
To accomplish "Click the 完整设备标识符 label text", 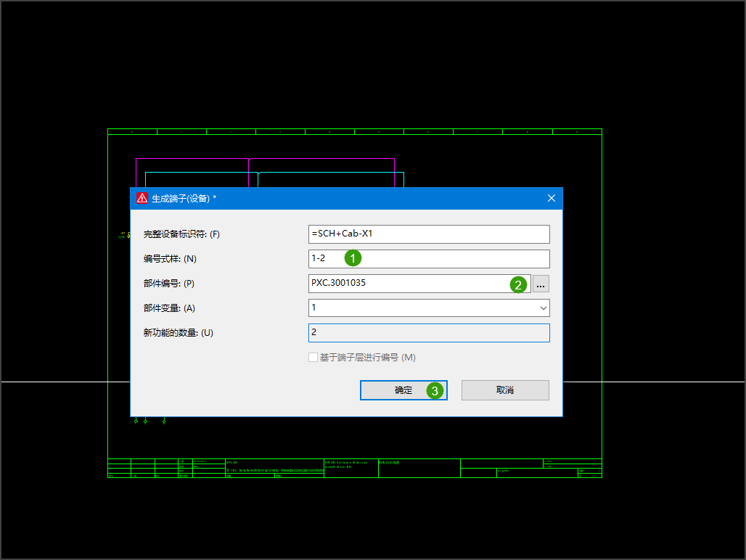I will [181, 234].
